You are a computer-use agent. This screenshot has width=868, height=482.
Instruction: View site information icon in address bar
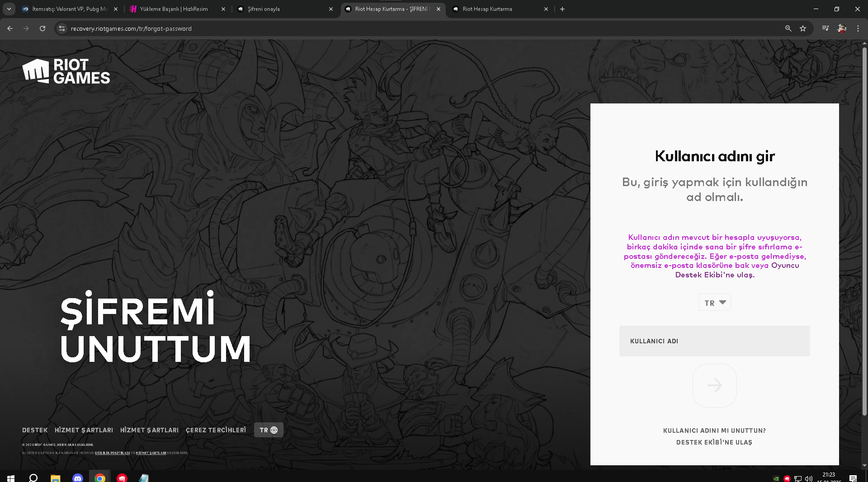point(62,28)
